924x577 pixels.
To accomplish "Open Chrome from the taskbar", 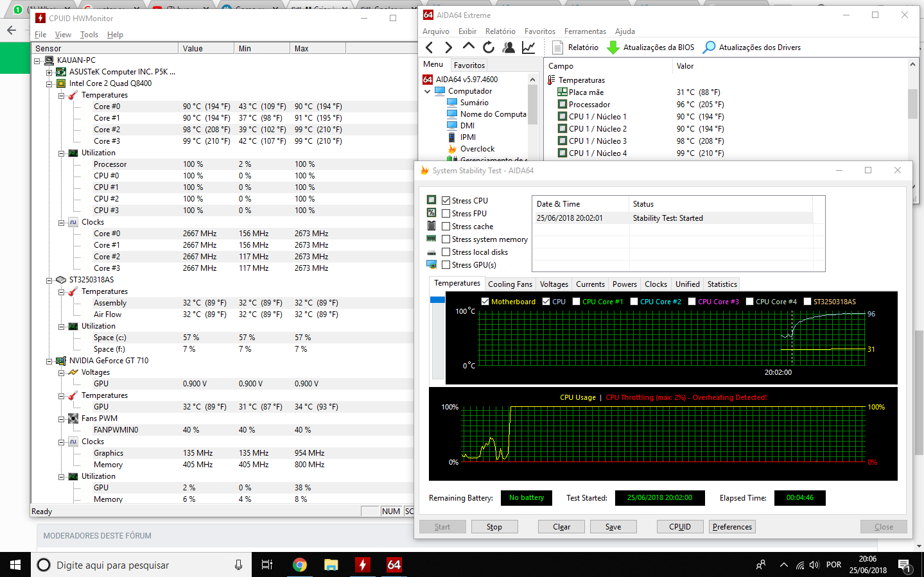I will [x=299, y=565].
